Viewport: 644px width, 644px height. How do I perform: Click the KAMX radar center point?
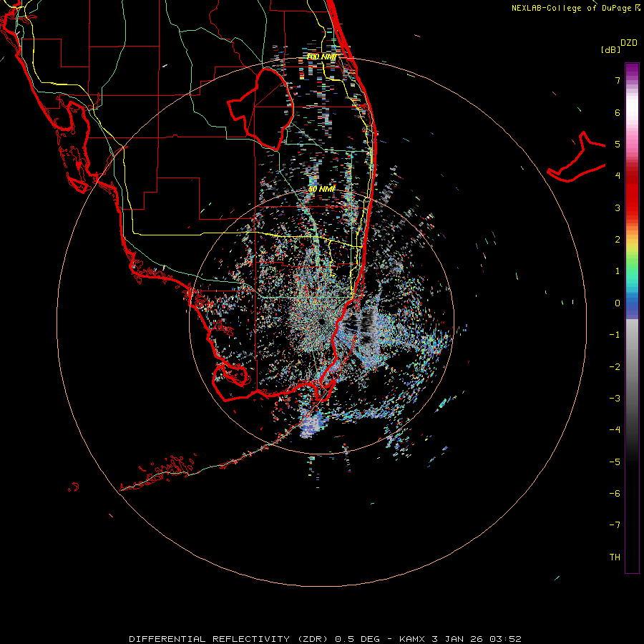[x=321, y=322]
